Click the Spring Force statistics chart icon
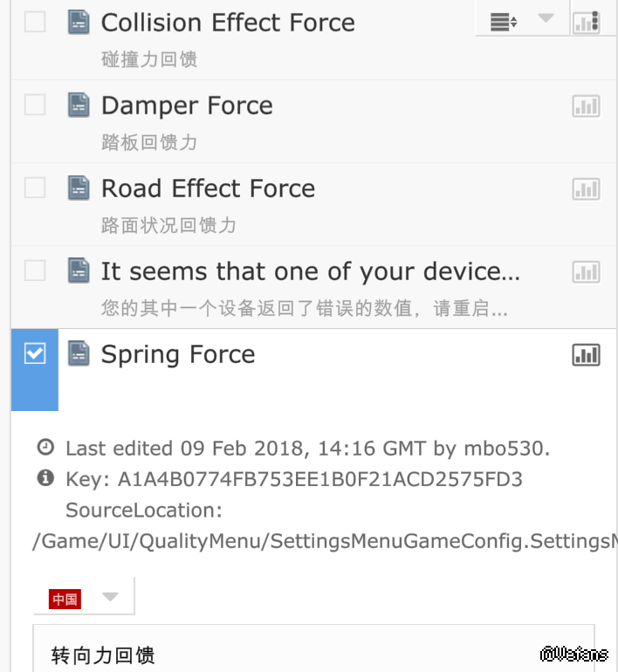 tap(587, 354)
